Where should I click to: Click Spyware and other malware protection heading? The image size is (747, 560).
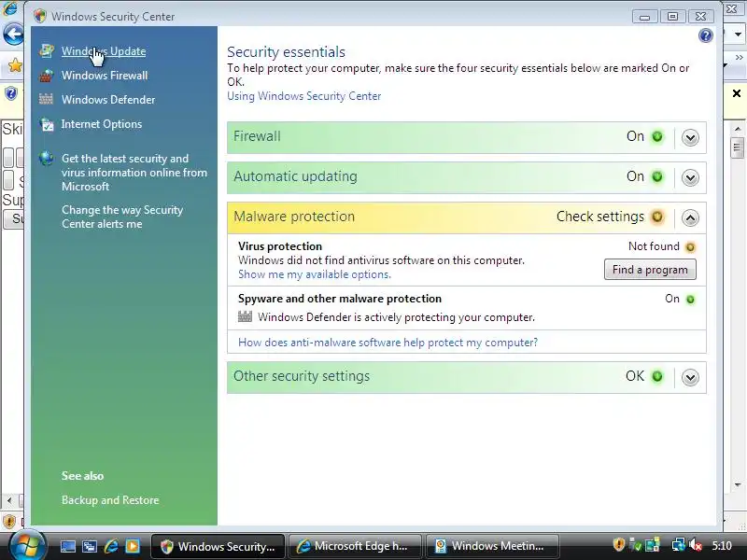[340, 299]
